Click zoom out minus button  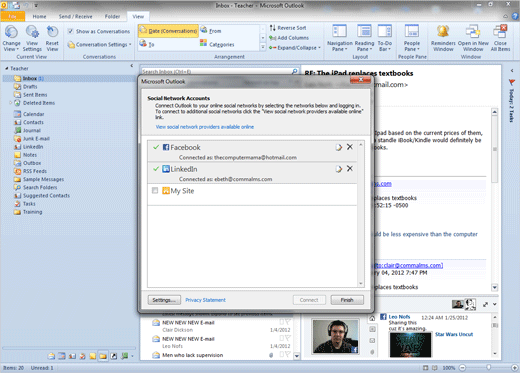pyautogui.click(x=462, y=368)
